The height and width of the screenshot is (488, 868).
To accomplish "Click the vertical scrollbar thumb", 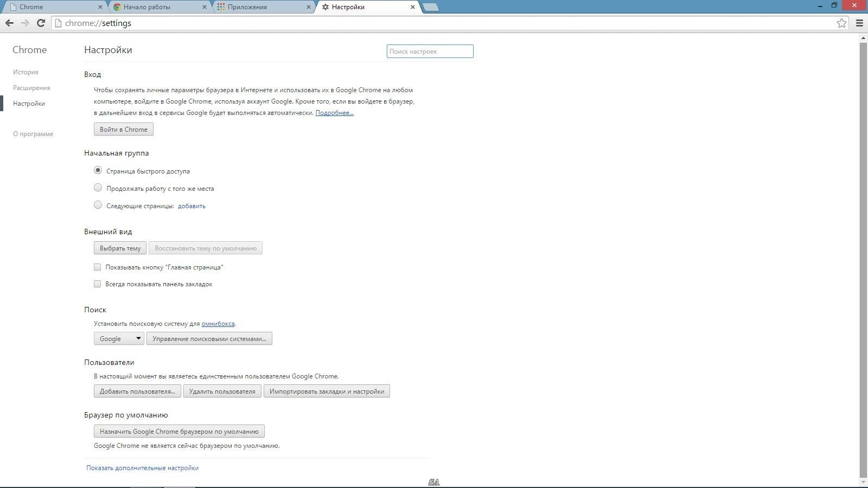I will (863, 259).
